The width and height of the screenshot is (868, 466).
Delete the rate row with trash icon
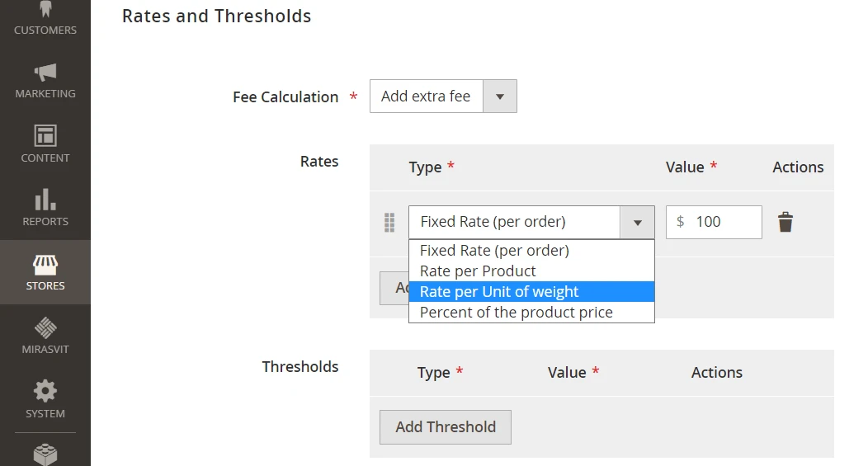click(x=785, y=222)
